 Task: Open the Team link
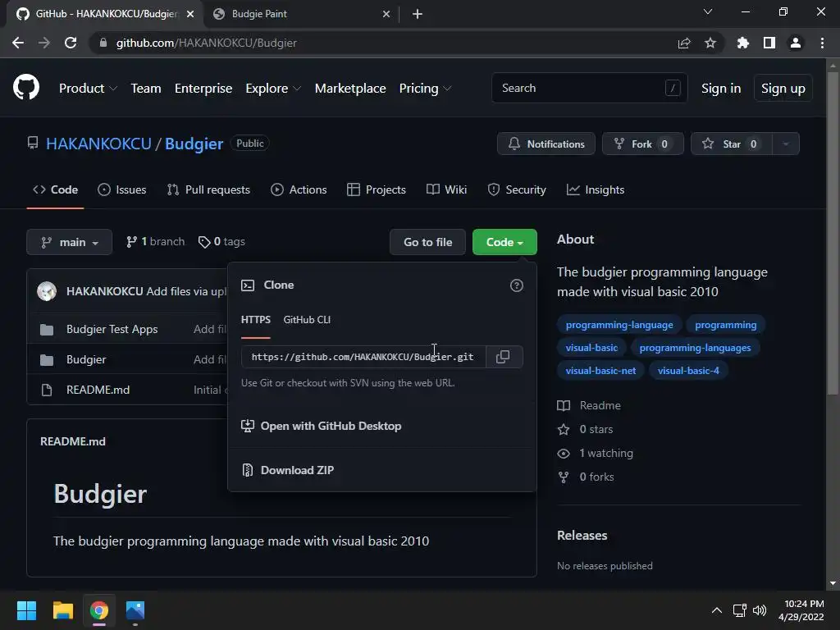(146, 89)
